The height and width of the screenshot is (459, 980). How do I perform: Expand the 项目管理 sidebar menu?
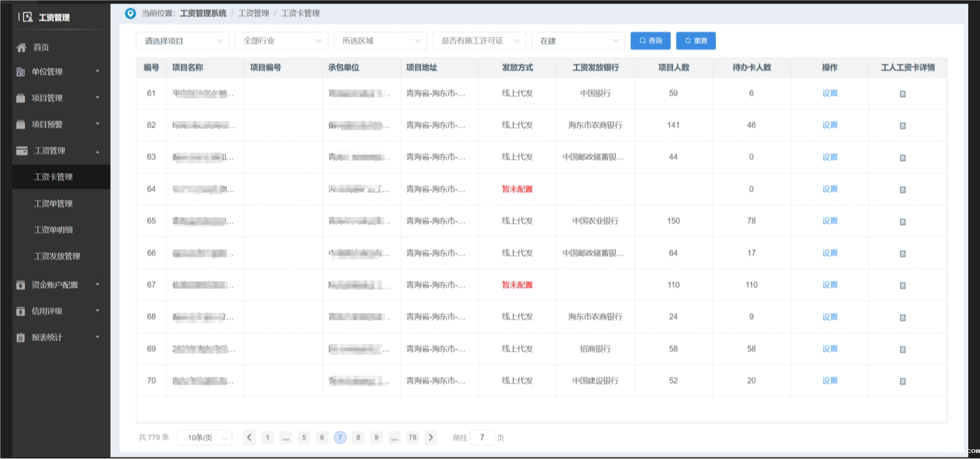tap(61, 98)
